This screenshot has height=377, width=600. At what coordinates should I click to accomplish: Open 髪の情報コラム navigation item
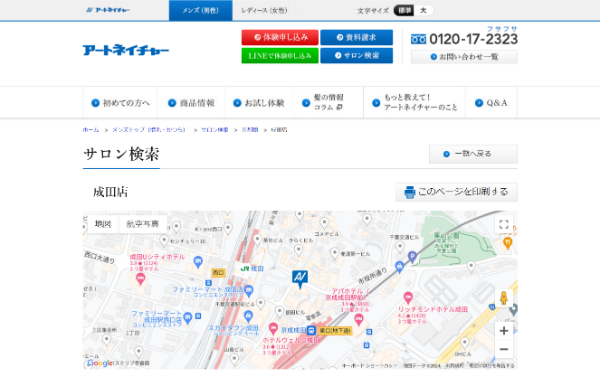[328, 103]
